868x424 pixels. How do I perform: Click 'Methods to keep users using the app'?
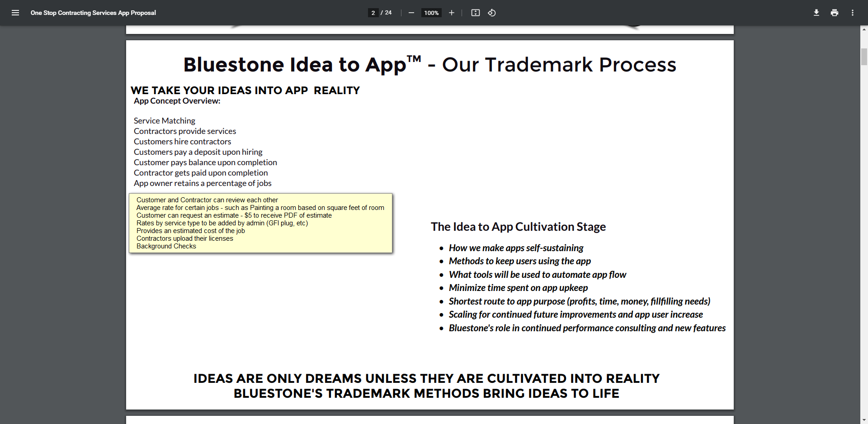tap(520, 261)
